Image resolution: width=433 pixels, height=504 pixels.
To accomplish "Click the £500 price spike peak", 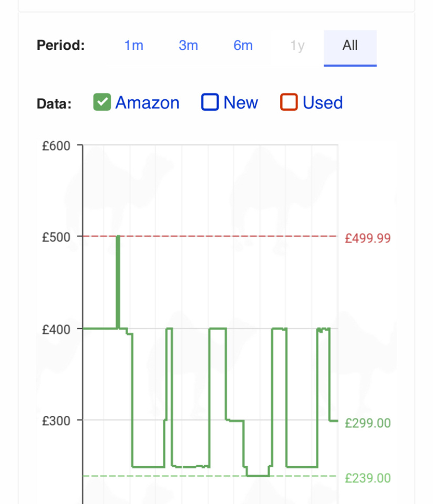I will [x=118, y=237].
